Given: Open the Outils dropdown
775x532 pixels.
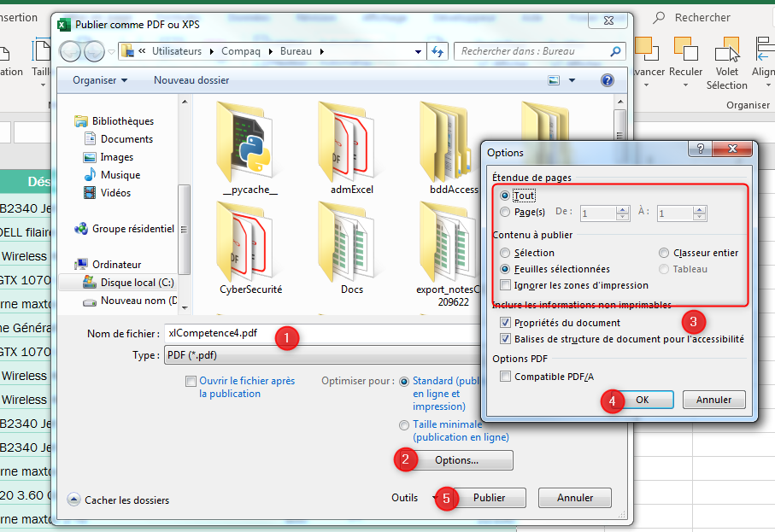Looking at the screenshot, I should pyautogui.click(x=414, y=498).
